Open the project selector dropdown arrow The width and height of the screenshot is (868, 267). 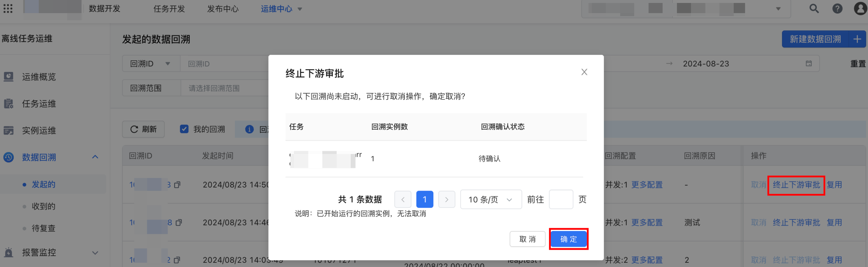778,9
